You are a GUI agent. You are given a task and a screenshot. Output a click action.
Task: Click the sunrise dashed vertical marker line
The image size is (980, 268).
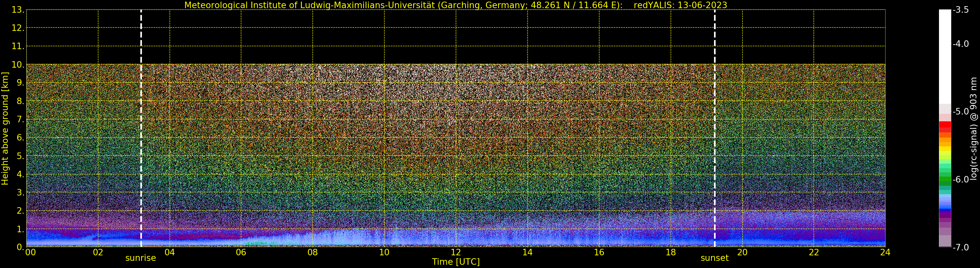coord(141,128)
